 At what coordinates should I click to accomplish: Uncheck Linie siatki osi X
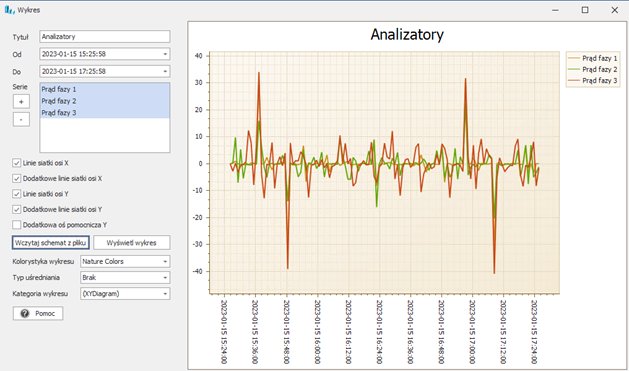click(x=16, y=163)
